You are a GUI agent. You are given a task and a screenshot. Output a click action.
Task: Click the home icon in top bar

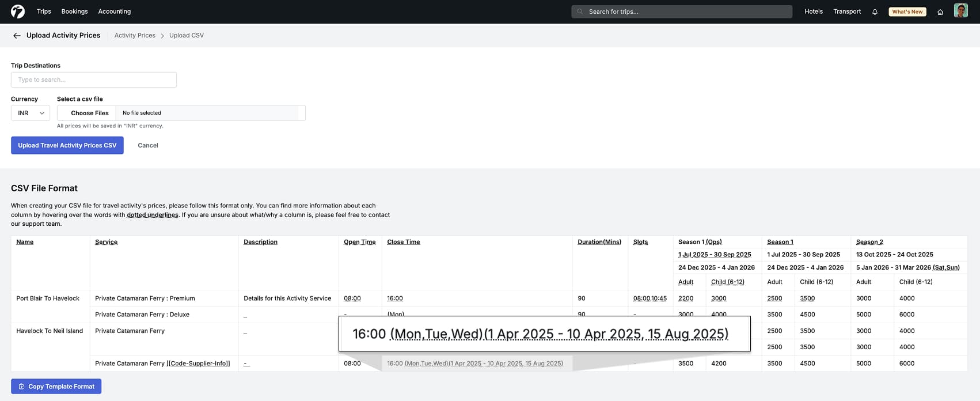[940, 12]
